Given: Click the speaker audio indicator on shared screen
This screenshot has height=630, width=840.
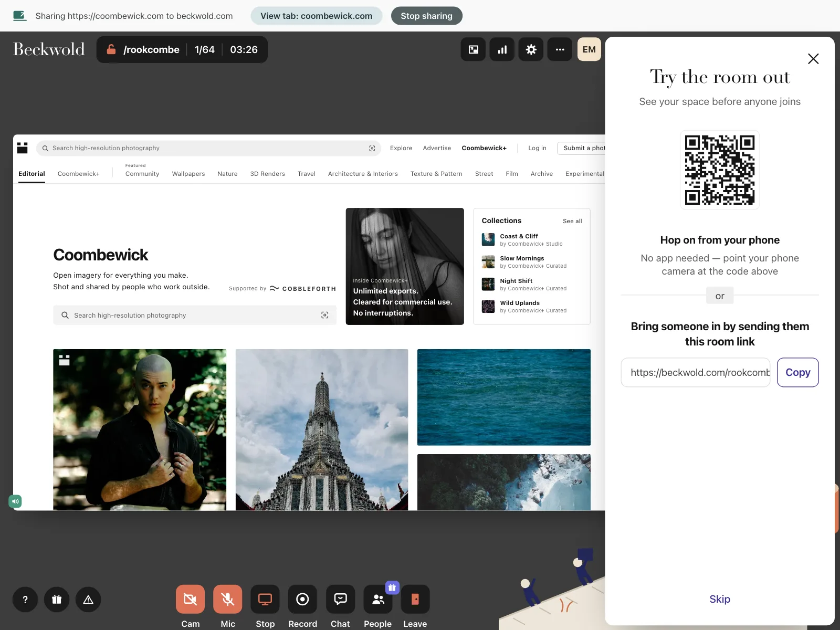Looking at the screenshot, I should click(15, 501).
